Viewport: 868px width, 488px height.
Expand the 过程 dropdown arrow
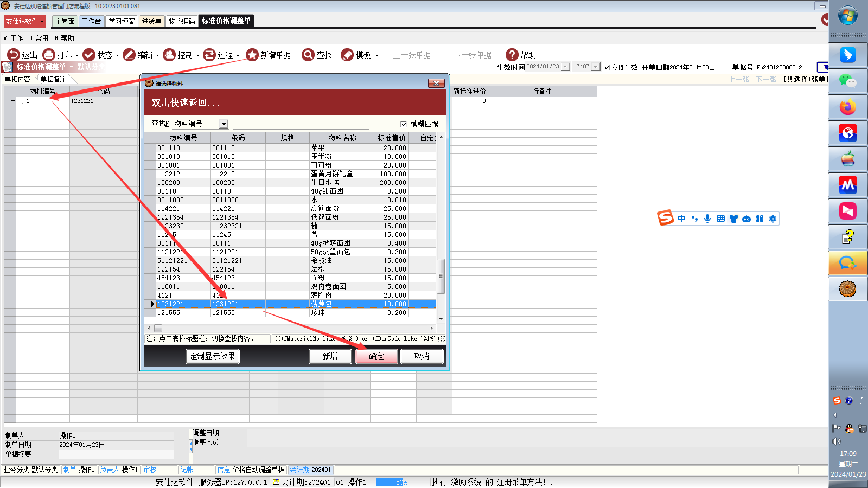pyautogui.click(x=238, y=55)
